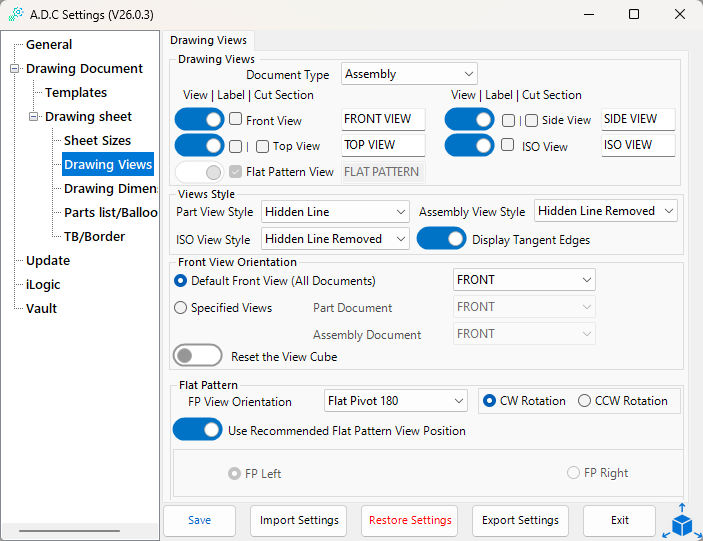Go to the iLogic settings section
Viewport: 703px width, 541px height.
(43, 285)
